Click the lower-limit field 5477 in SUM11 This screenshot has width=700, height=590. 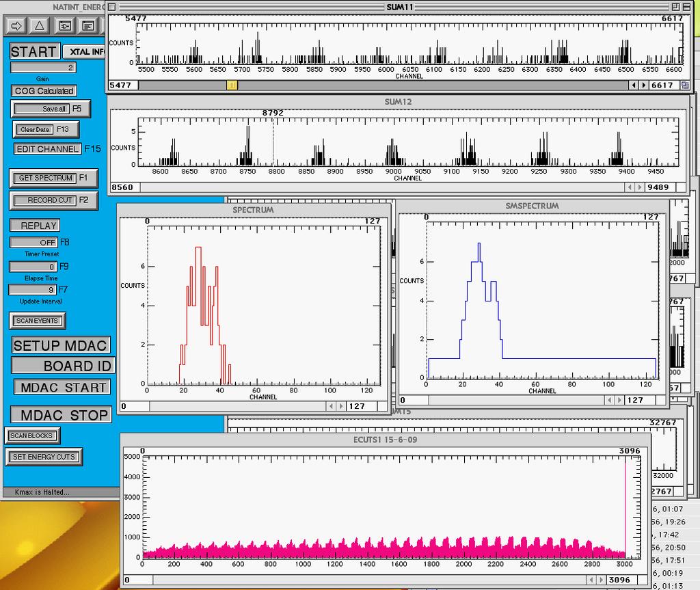coord(123,85)
